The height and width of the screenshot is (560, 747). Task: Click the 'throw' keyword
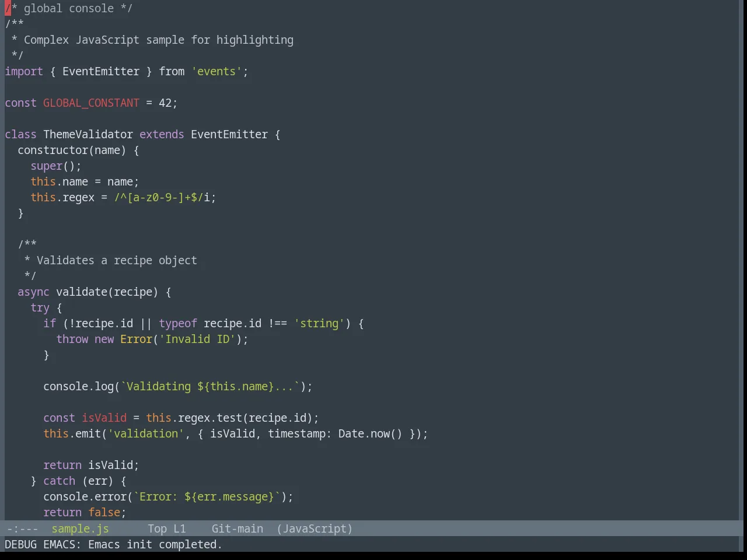pos(72,339)
